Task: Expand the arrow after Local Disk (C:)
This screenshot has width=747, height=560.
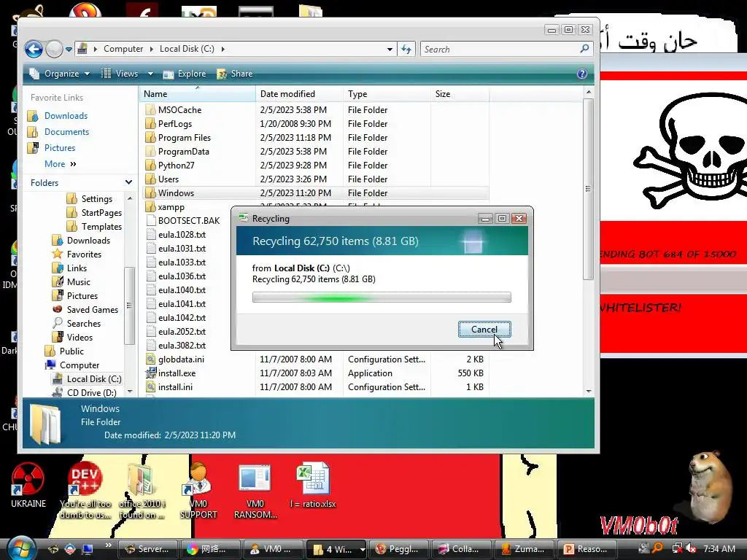Action: click(222, 49)
